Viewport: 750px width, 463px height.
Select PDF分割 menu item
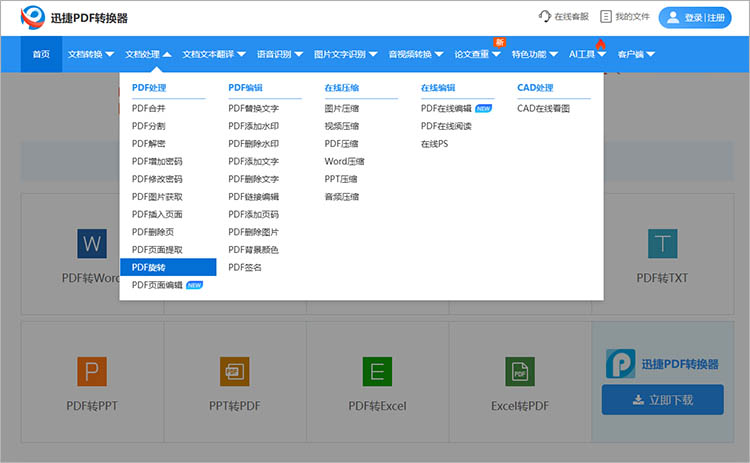148,126
